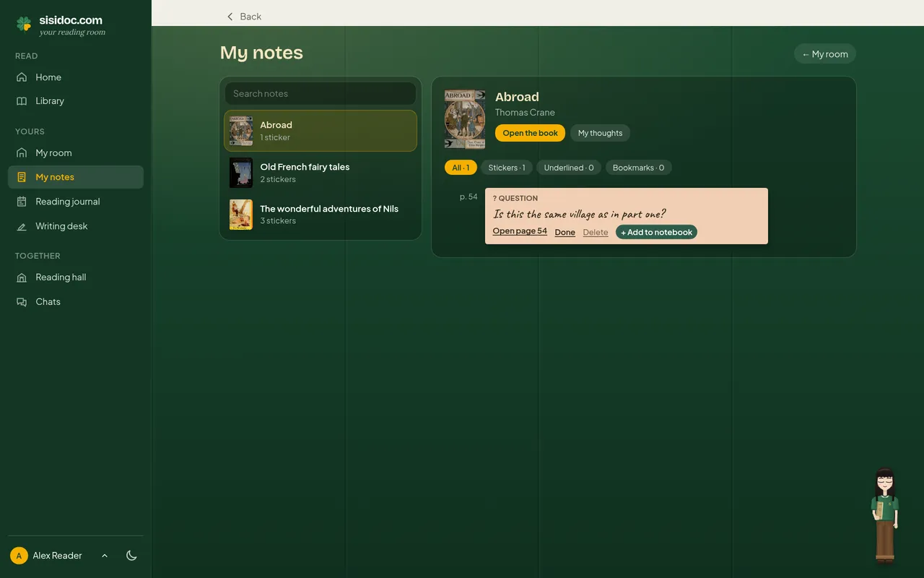Open Reading journal via its calendar icon

[22, 202]
